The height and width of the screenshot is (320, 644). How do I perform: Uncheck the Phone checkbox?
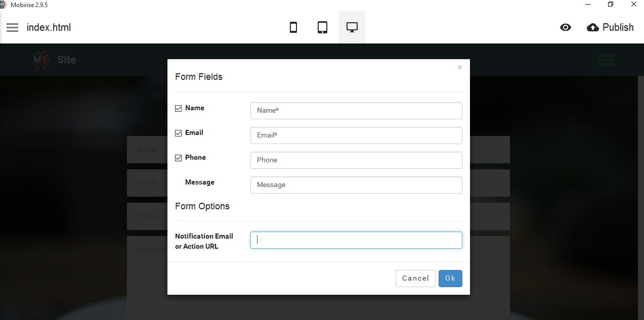178,157
